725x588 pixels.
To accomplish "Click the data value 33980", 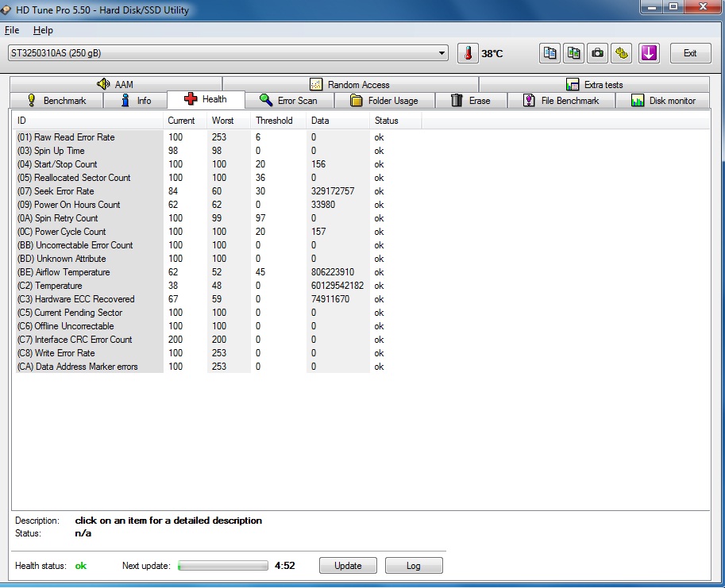I will [x=323, y=205].
